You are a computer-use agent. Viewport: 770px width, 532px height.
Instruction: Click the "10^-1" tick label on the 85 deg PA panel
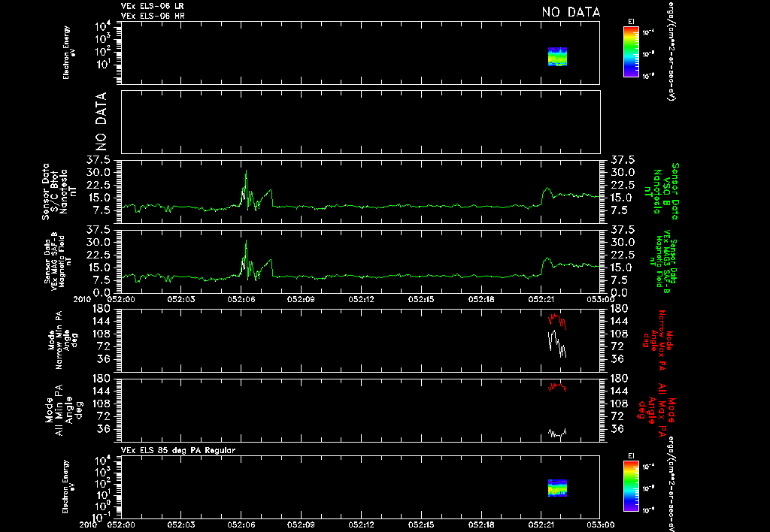click(x=102, y=517)
